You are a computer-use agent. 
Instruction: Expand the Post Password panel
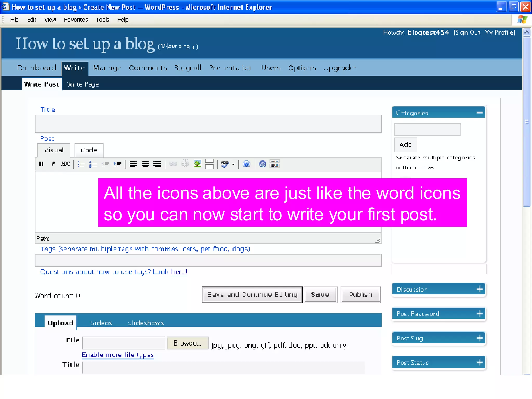click(480, 314)
